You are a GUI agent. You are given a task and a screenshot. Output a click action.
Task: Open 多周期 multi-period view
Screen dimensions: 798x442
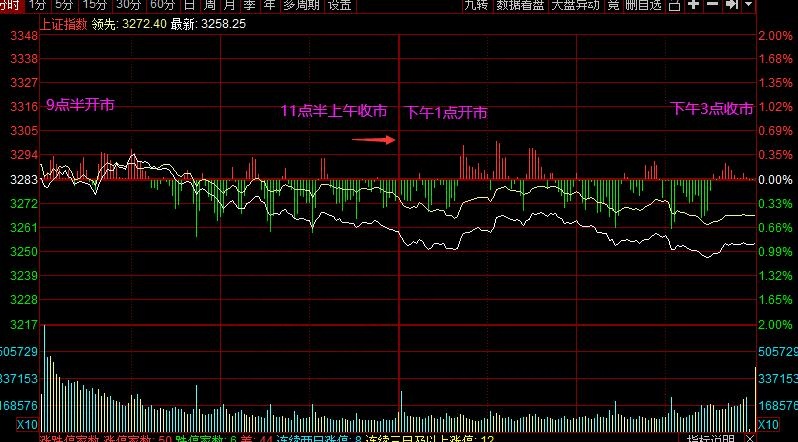tap(300, 5)
